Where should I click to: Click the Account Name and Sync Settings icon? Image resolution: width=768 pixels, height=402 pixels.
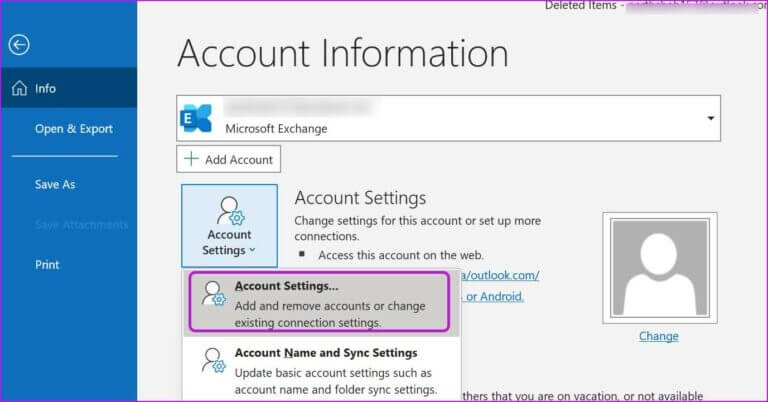click(x=214, y=360)
